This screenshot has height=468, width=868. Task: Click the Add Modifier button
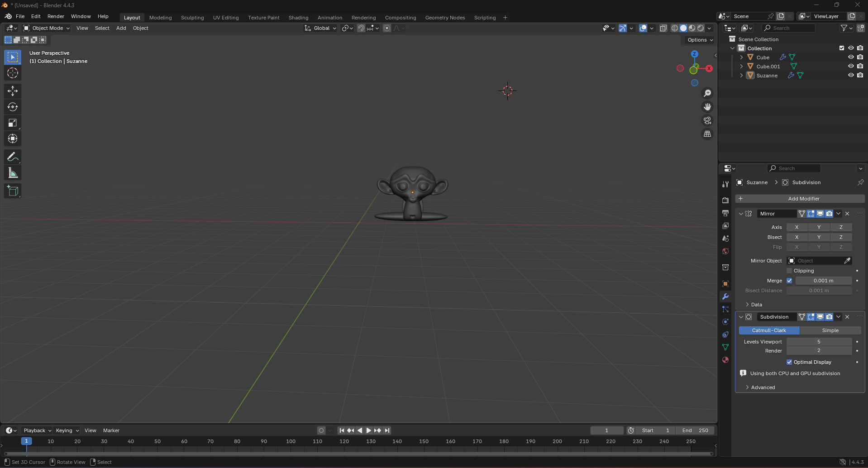(800, 199)
